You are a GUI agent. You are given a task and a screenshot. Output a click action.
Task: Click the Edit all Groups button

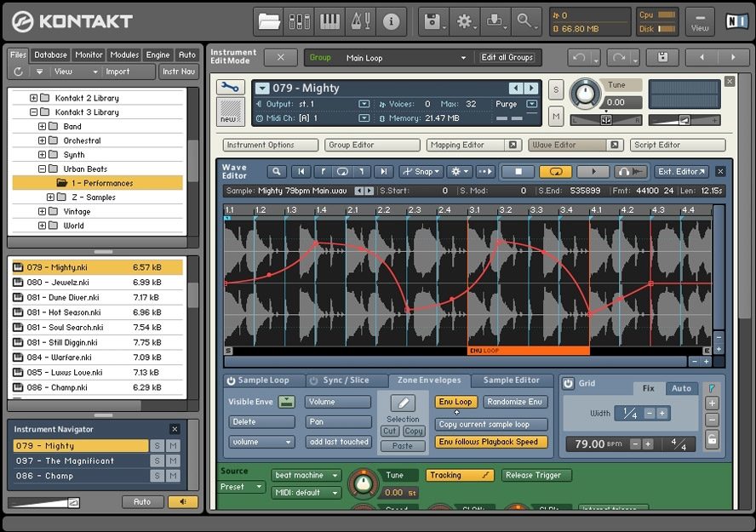coord(507,58)
